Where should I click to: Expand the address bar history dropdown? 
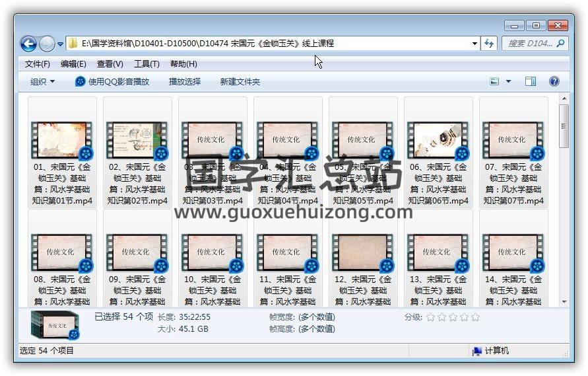(474, 44)
